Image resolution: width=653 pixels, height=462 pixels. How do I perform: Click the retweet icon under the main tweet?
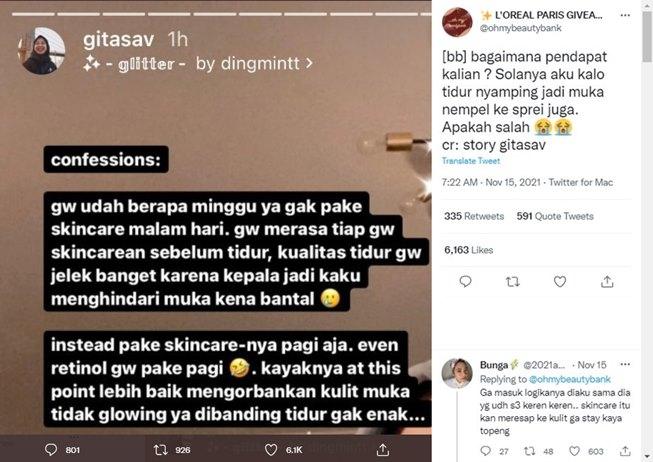(513, 282)
